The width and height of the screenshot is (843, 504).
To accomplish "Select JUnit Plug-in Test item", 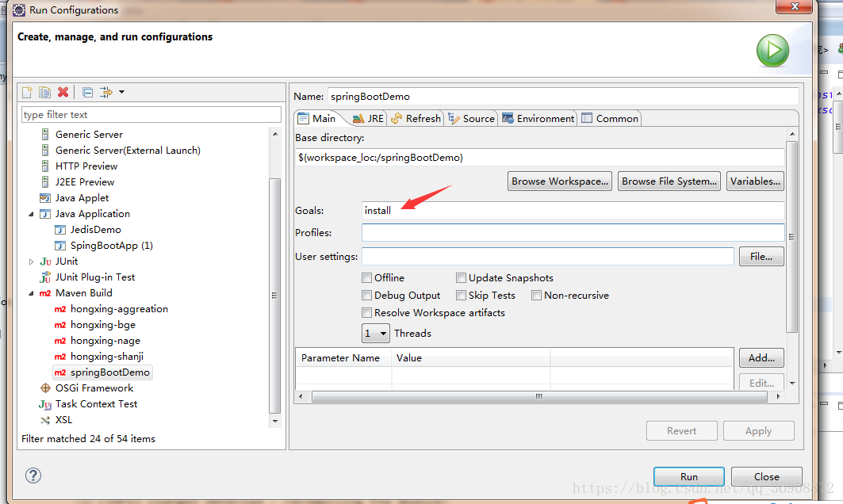I will tap(94, 277).
